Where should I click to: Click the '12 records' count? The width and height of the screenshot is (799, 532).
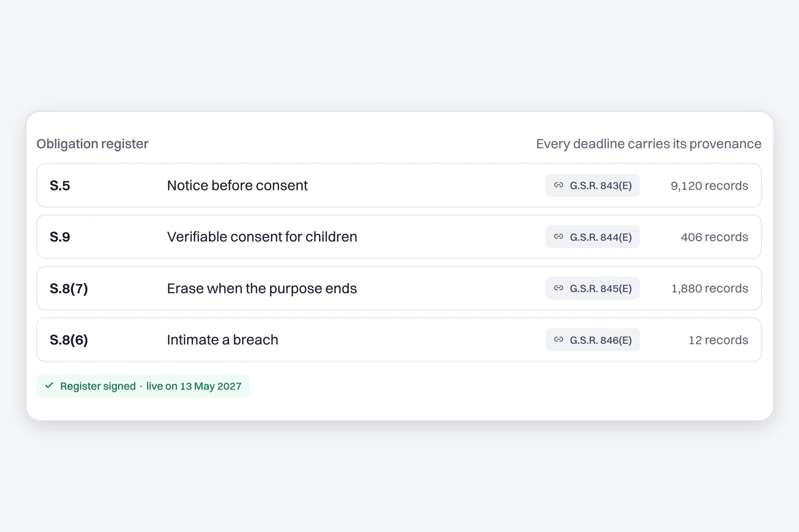[719, 340]
